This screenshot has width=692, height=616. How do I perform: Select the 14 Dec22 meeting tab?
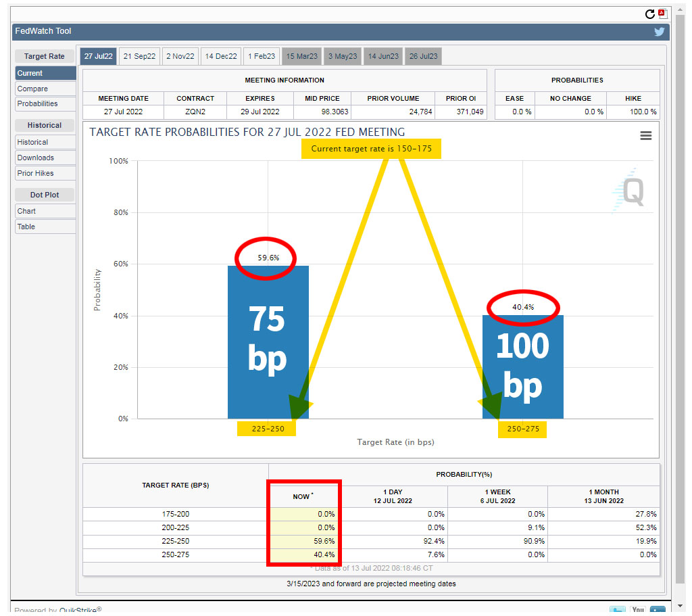[x=221, y=56]
